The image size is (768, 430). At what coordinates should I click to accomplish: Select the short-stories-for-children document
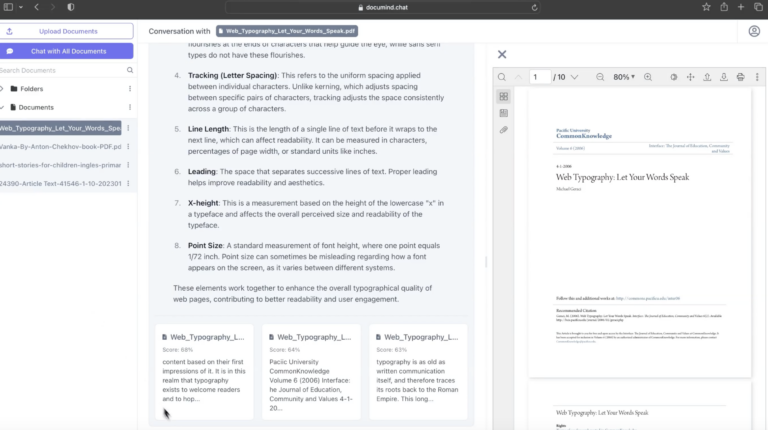coord(60,165)
